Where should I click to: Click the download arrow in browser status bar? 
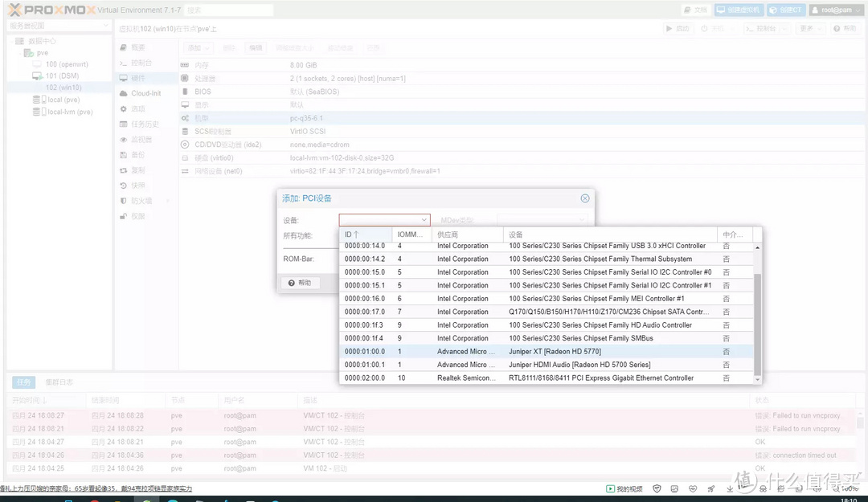click(x=730, y=488)
